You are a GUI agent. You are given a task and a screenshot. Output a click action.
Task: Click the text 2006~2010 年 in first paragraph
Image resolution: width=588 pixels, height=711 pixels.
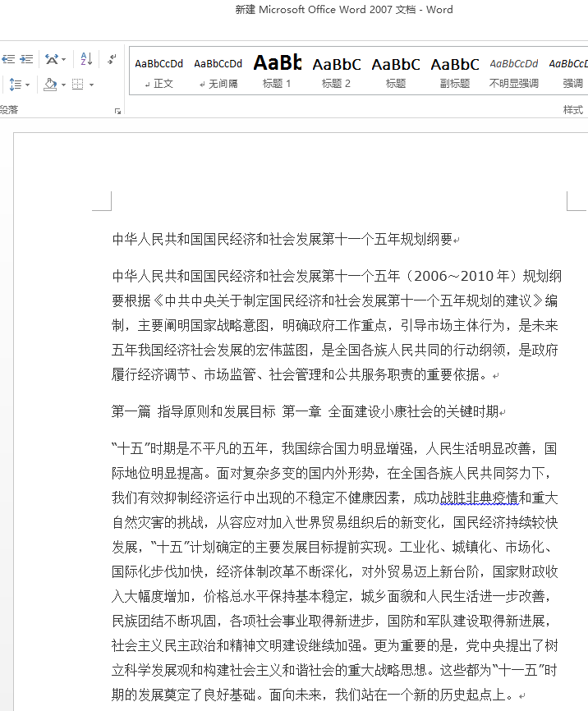[x=462, y=276]
